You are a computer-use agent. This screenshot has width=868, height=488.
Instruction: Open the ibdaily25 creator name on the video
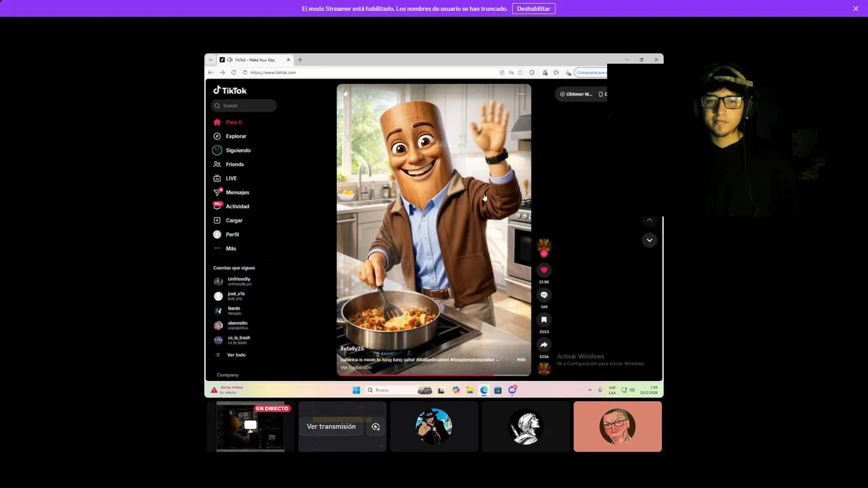pos(352,349)
